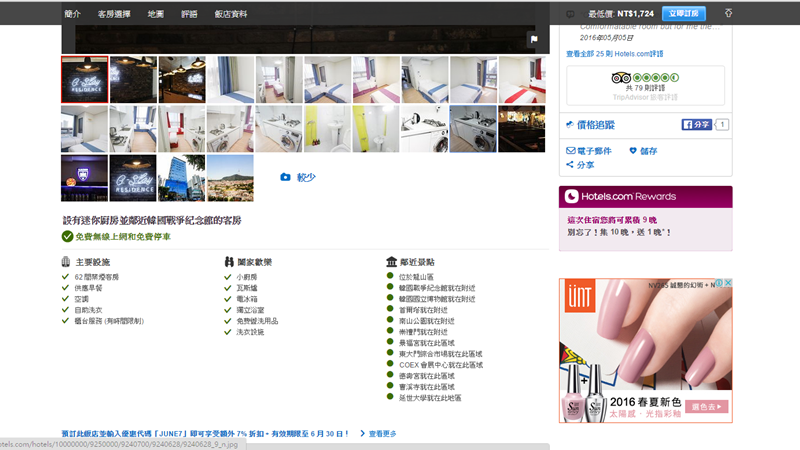Click the heart 儲存 save icon
This screenshot has height=450, width=800.
(x=633, y=151)
